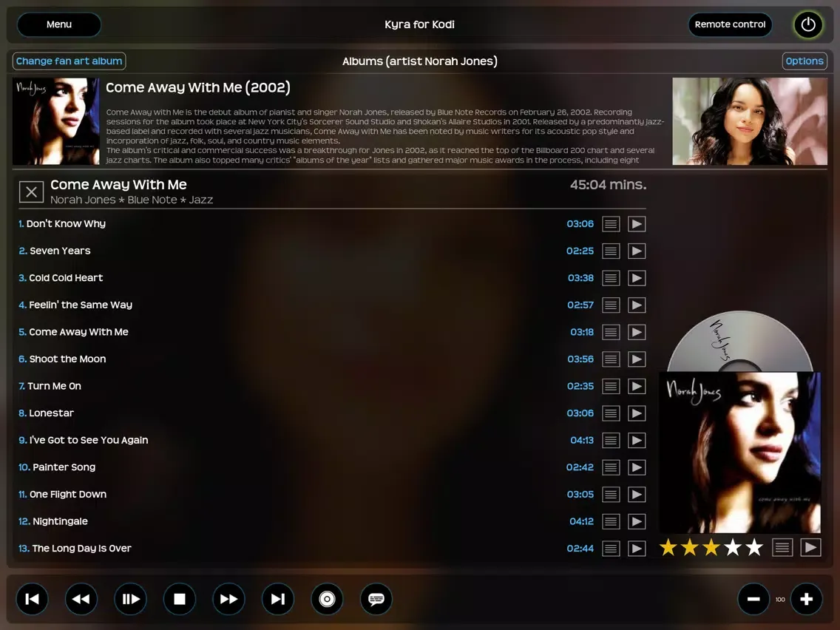Play I've Got to See You Again

[637, 441]
